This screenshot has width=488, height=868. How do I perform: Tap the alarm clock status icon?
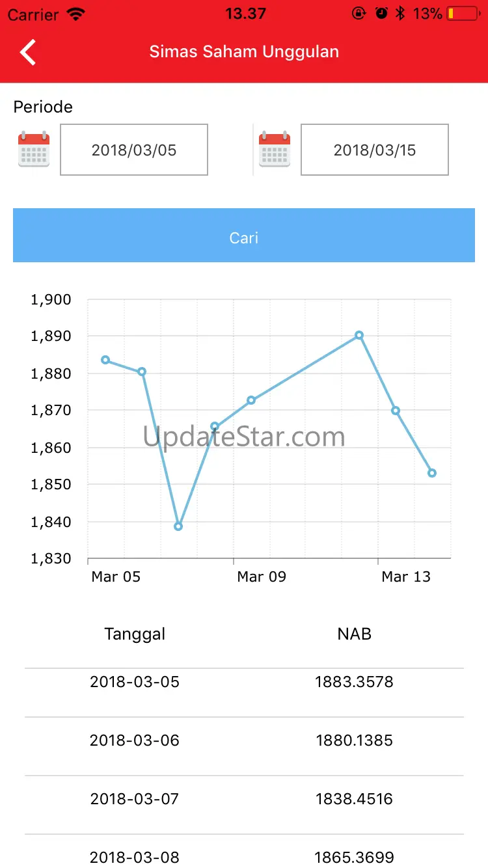point(381,14)
